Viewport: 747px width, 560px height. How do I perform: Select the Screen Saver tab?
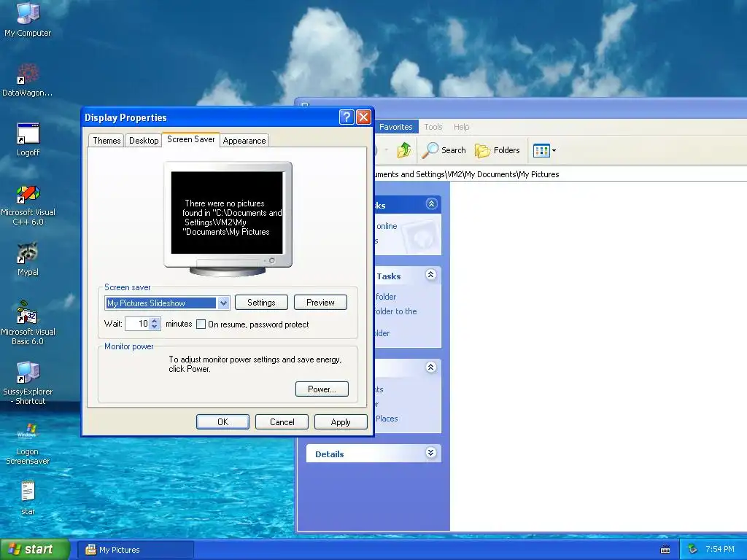(x=190, y=139)
